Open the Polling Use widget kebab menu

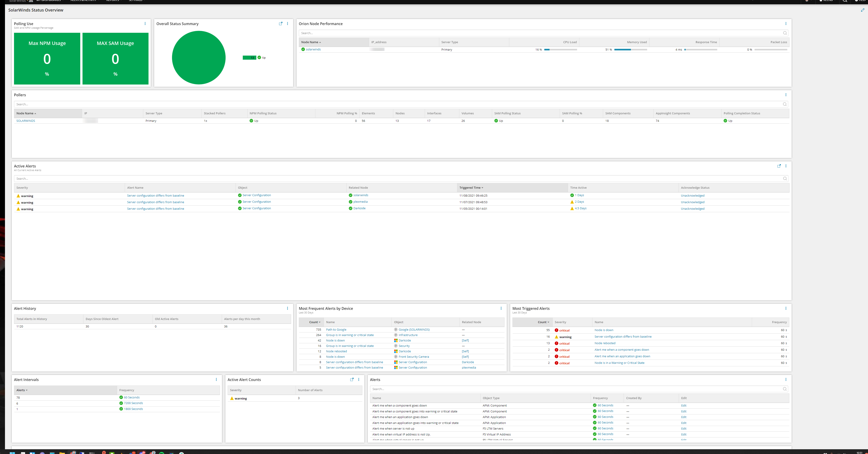(145, 24)
